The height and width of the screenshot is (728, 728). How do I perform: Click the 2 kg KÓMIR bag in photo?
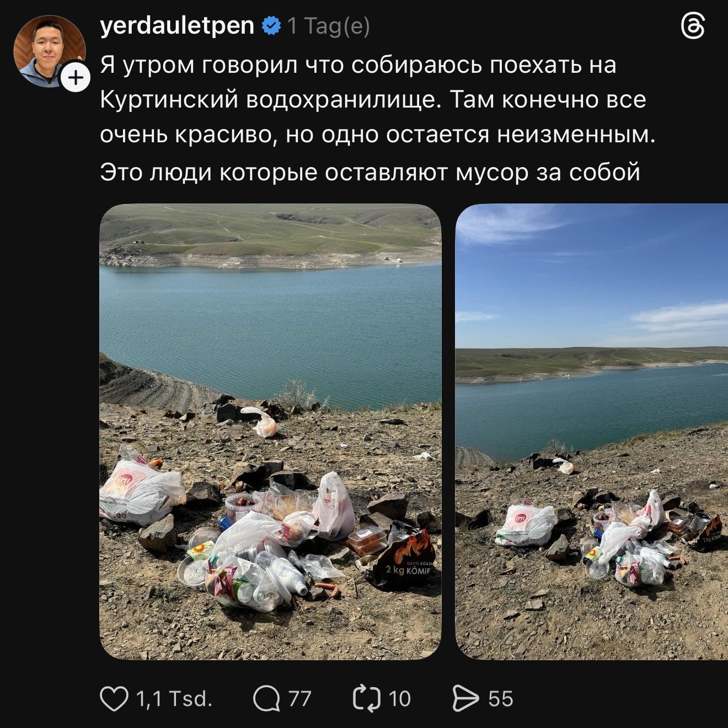point(400,558)
